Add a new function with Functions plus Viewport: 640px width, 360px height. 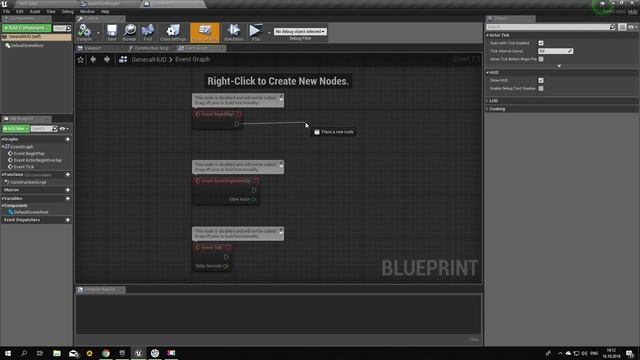click(x=68, y=175)
